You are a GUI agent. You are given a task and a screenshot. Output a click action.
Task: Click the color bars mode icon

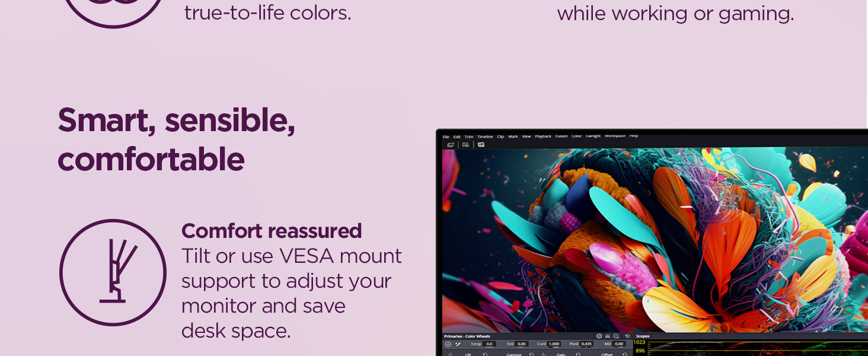pos(607,336)
